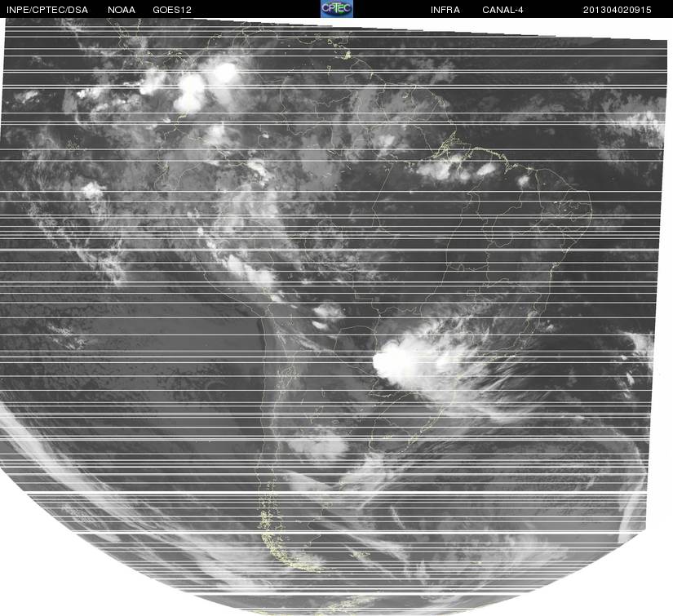The width and height of the screenshot is (673, 616).
Task: Click the NOAA label in the header
Action: click(122, 10)
